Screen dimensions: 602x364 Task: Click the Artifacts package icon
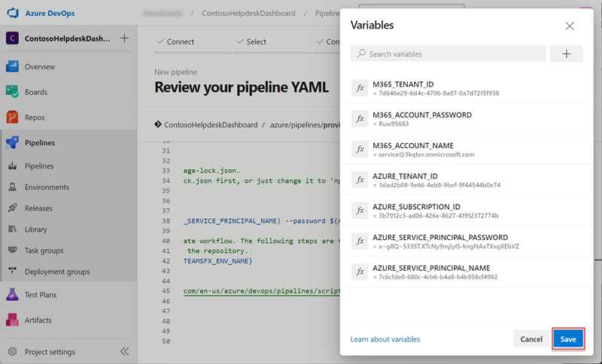(12, 320)
